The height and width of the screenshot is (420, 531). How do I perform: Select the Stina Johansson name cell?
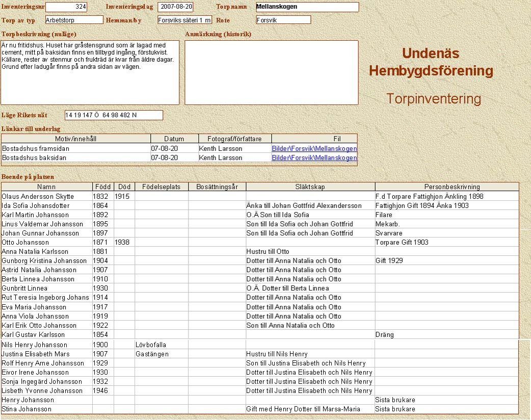pyautogui.click(x=46, y=409)
